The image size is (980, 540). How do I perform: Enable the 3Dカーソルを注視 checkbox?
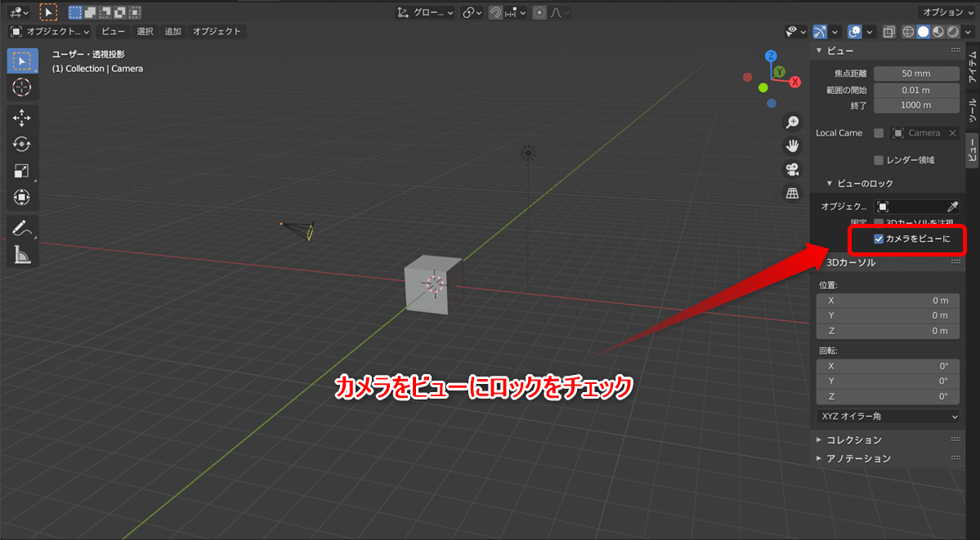(x=879, y=222)
